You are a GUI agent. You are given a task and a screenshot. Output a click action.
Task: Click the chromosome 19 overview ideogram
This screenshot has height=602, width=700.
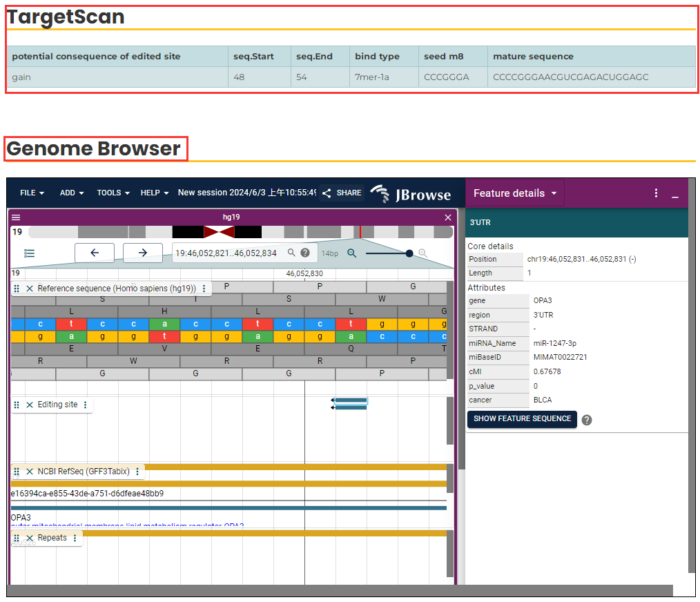click(241, 232)
